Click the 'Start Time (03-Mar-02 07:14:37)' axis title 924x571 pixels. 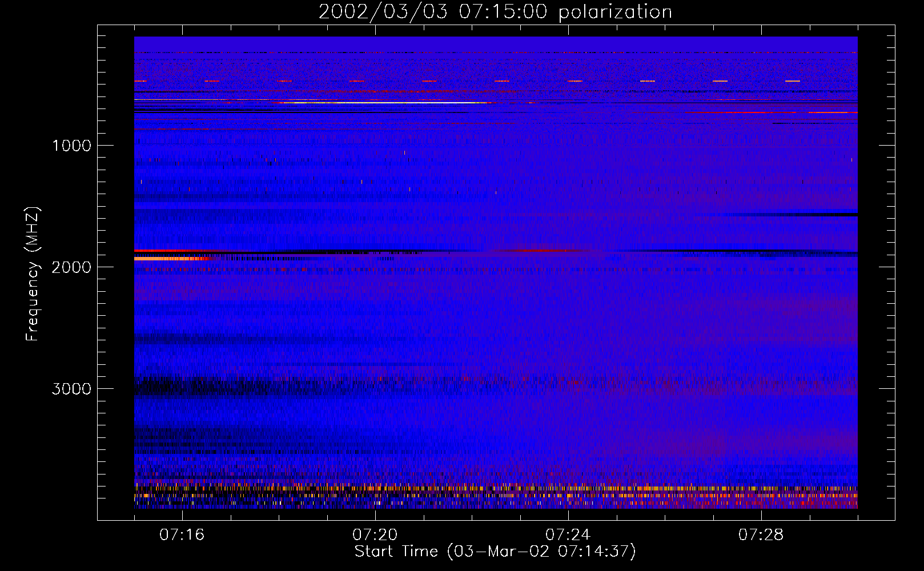[x=495, y=552]
